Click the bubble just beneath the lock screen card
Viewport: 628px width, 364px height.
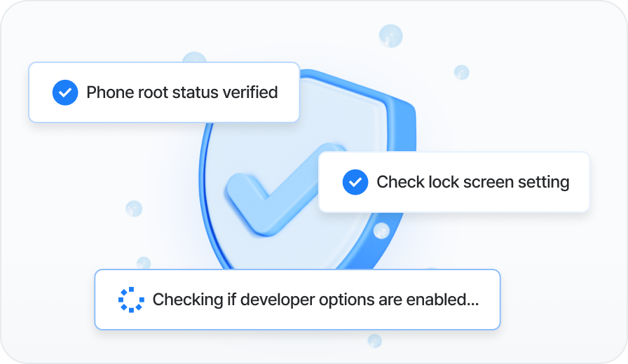click(381, 230)
